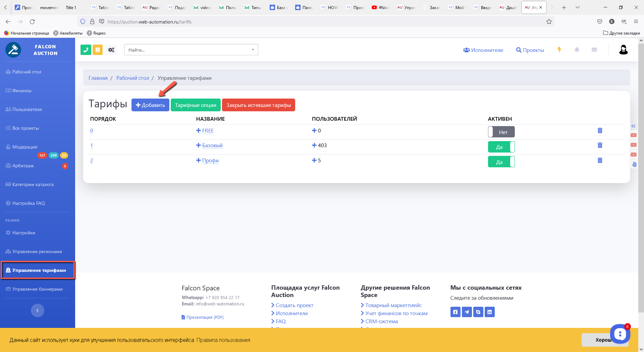The width and height of the screenshot is (644, 352).
Task: Go to Управление регионами in sidebar
Action: (x=37, y=251)
